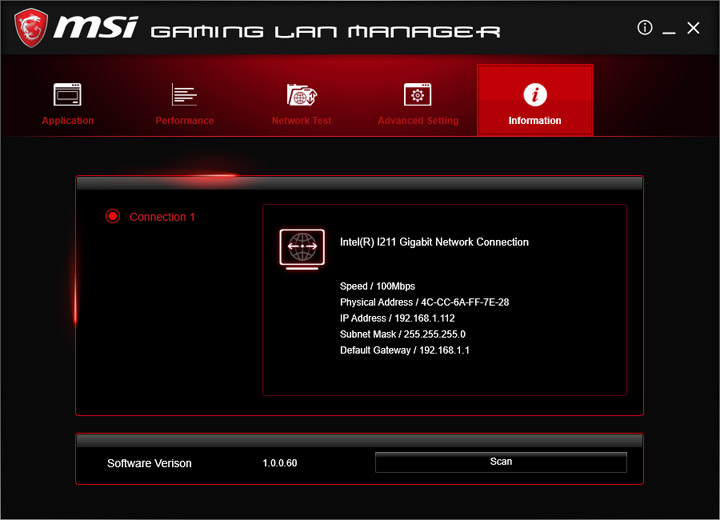Screen dimensions: 720x520
Task: Click the Scan button
Action: 501,462
